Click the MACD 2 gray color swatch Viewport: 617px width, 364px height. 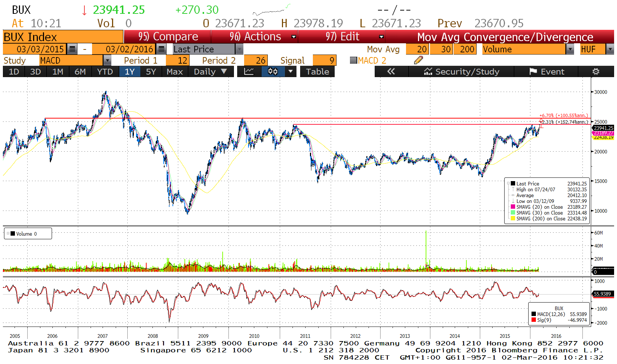point(353,60)
